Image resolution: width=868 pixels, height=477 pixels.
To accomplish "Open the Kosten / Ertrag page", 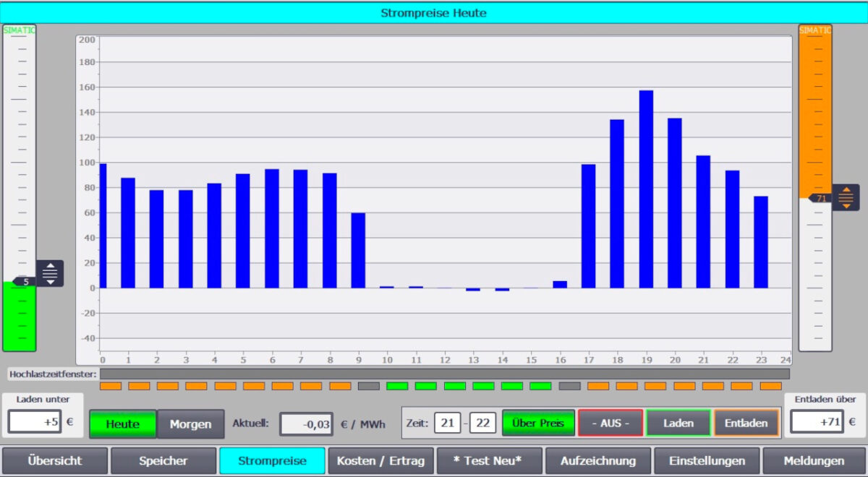I will [x=380, y=460].
